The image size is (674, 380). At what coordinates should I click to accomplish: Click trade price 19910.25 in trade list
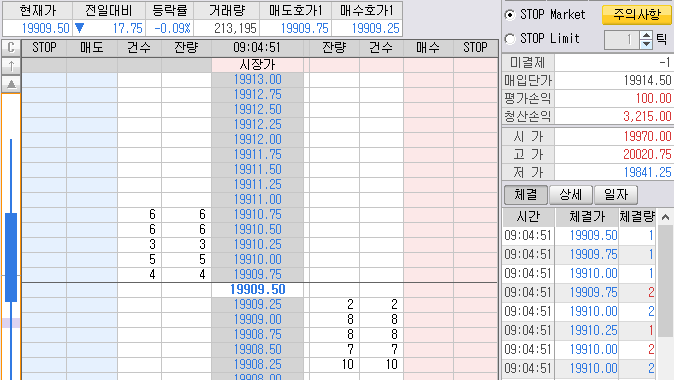[593, 331]
